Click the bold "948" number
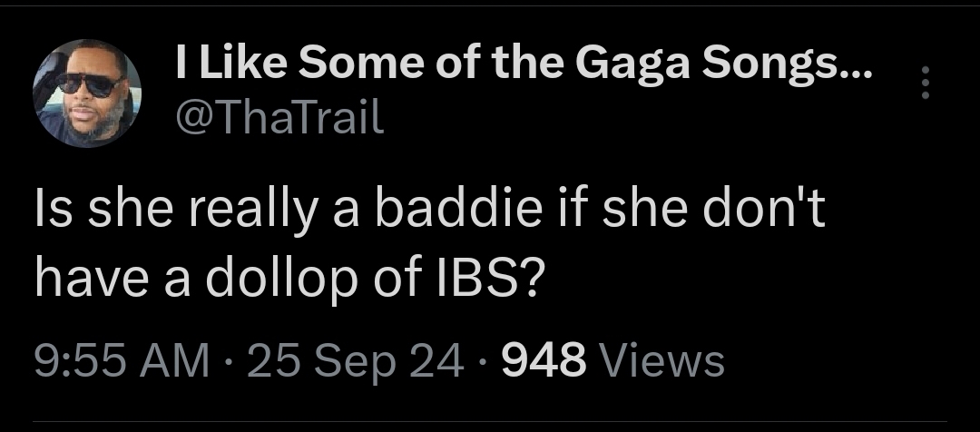 click(543, 360)
